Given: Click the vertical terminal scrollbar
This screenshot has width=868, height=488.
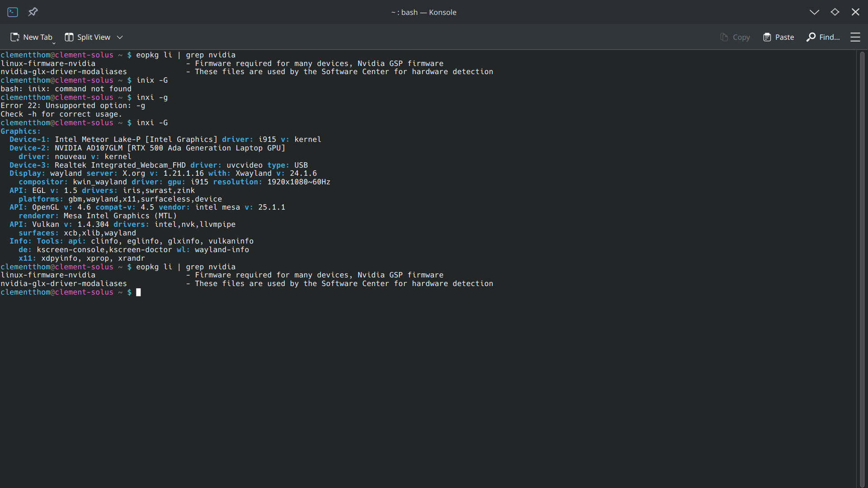Looking at the screenshot, I should click(862, 267).
